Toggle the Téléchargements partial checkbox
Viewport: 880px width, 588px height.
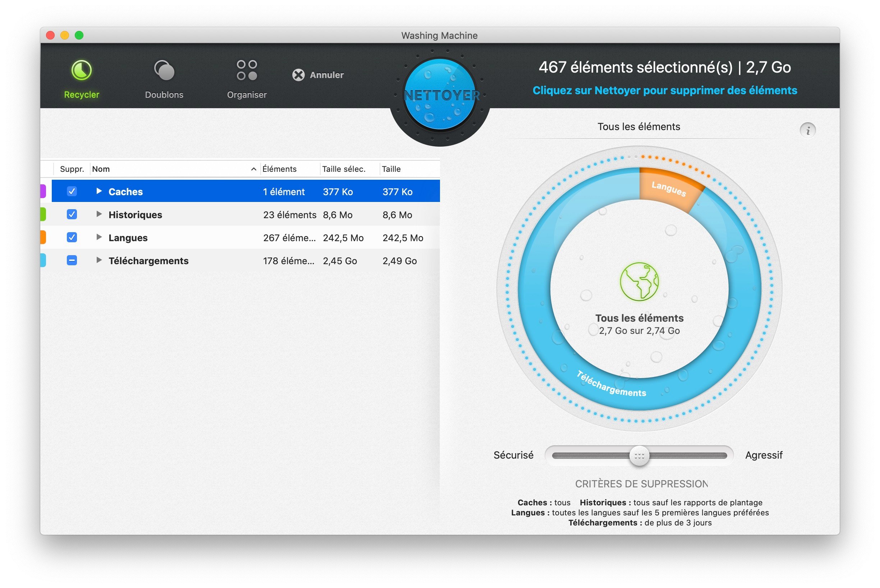click(72, 260)
